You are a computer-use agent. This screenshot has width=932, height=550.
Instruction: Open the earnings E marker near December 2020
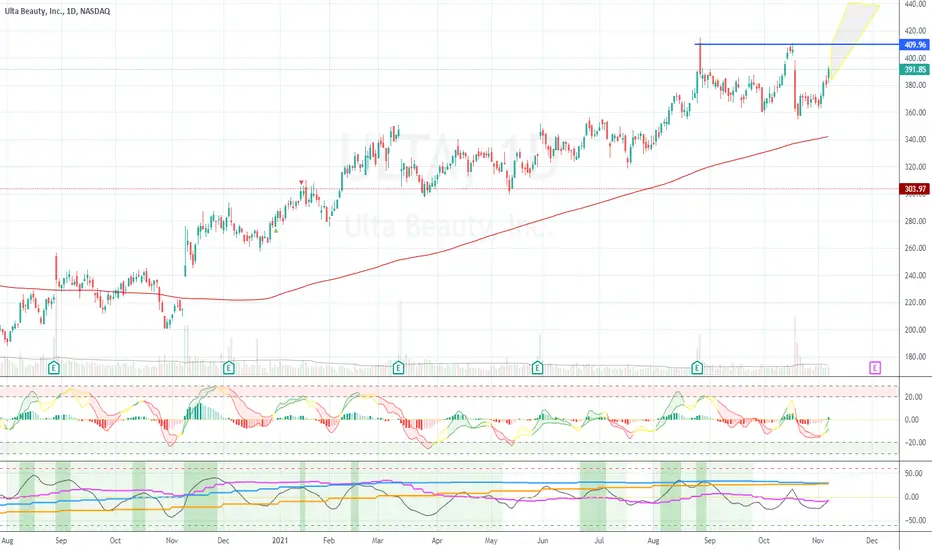point(228,368)
